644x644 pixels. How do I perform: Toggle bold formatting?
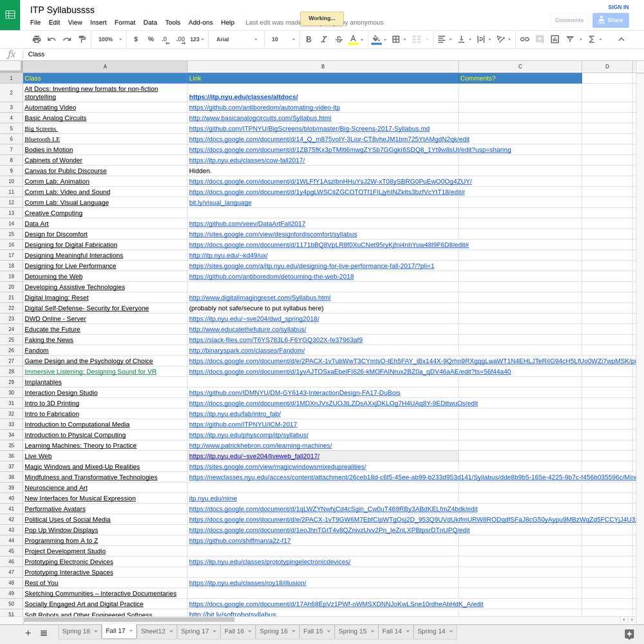coord(308,39)
